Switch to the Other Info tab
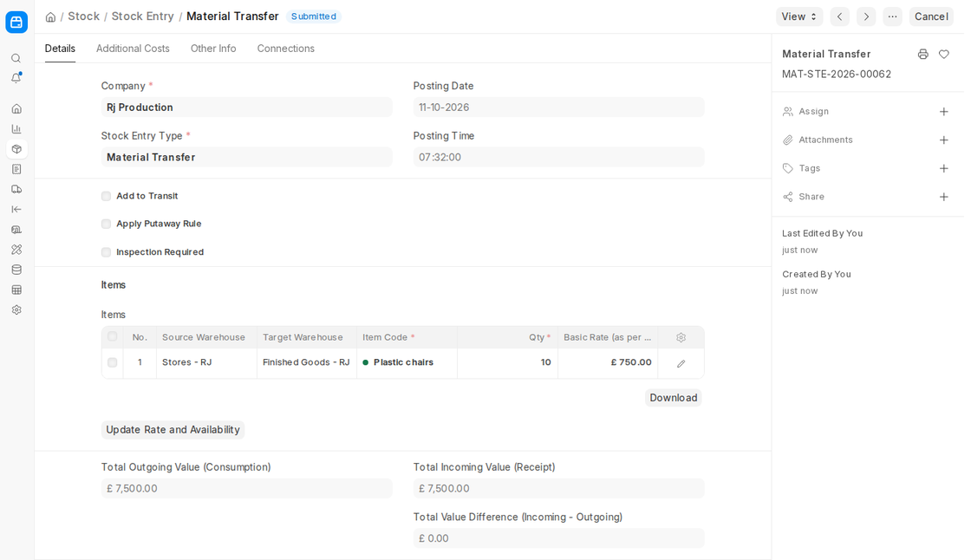The width and height of the screenshot is (971, 560). 213,49
